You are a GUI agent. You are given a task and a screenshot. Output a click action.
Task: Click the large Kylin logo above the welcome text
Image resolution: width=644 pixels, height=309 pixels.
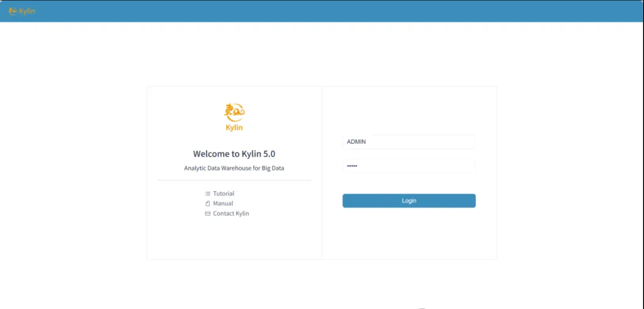[x=234, y=117]
